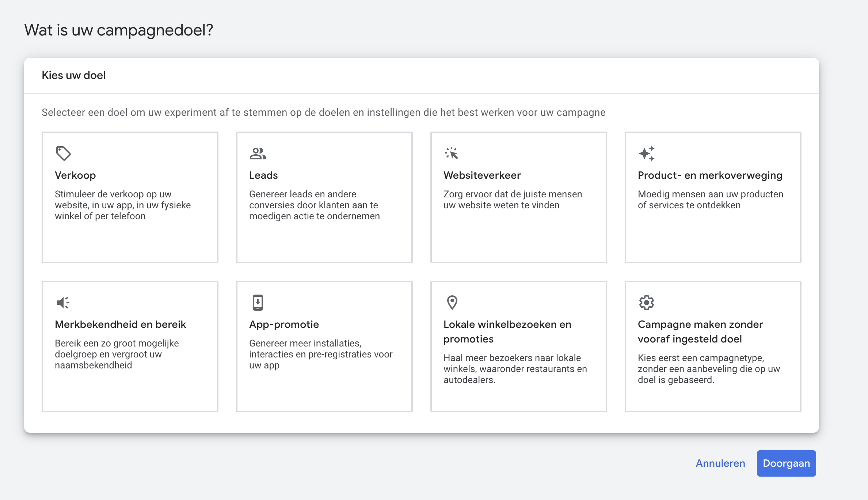Click text 'Zorg ervoor dat de juiste mensen'
The image size is (868, 500).
coord(513,200)
